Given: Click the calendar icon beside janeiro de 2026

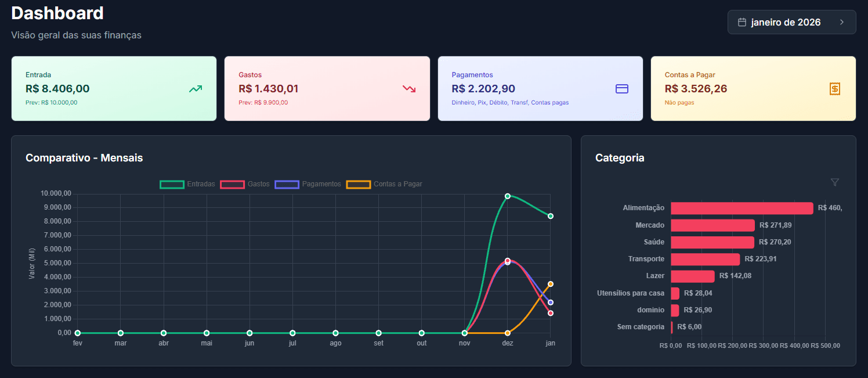Looking at the screenshot, I should click(742, 22).
